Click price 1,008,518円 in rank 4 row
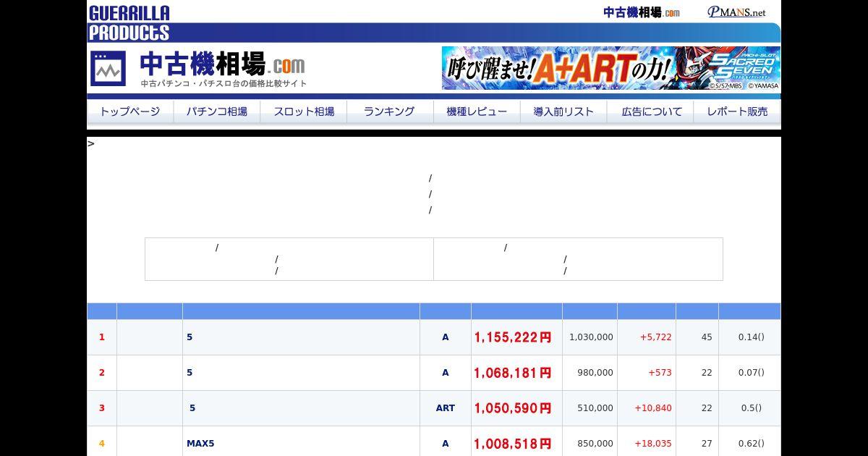Image resolution: width=868 pixels, height=456 pixels. tap(513, 444)
